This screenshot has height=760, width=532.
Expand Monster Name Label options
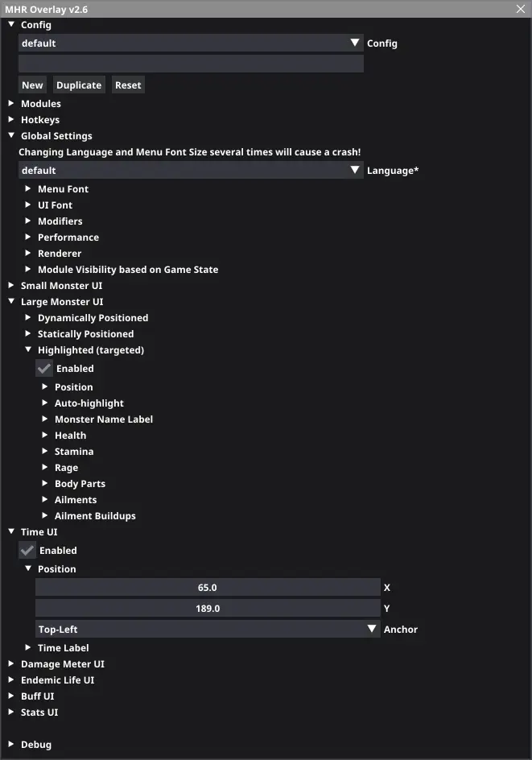point(45,419)
